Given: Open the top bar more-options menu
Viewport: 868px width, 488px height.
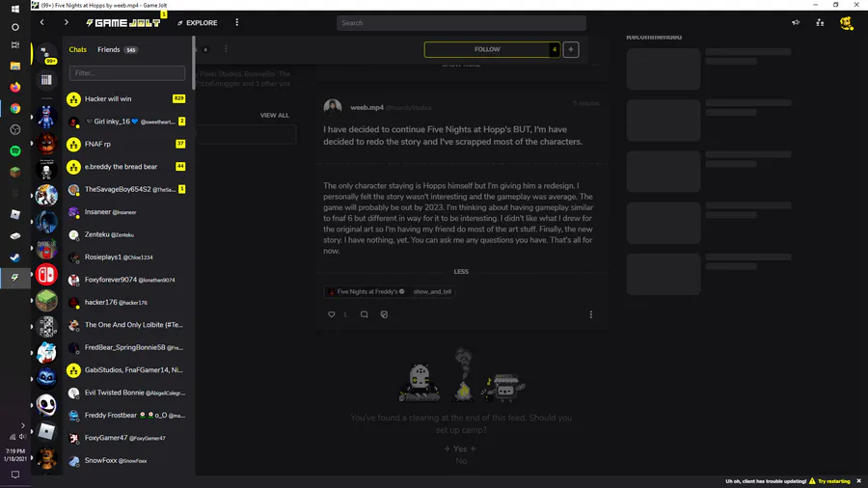Looking at the screenshot, I should 237,23.
